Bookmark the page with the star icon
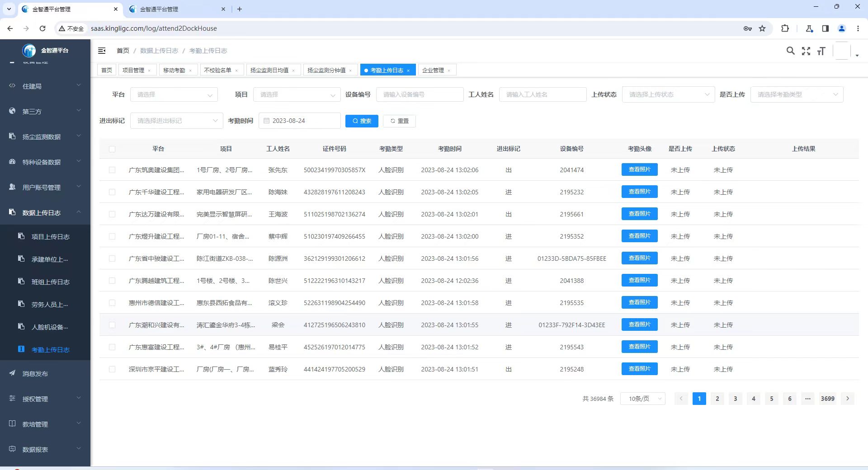 (x=762, y=28)
